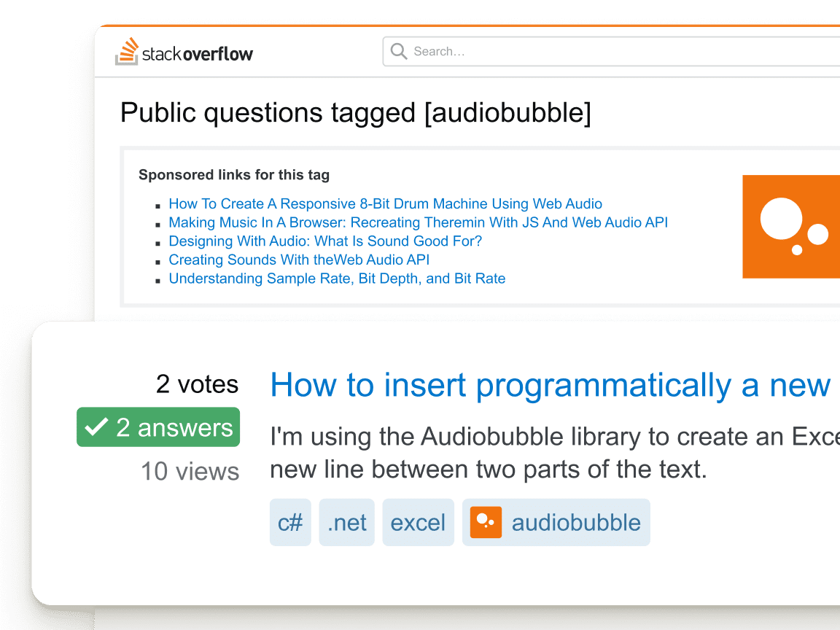The height and width of the screenshot is (630, 840).
Task: Open Designing With Audio link
Action: [x=325, y=241]
